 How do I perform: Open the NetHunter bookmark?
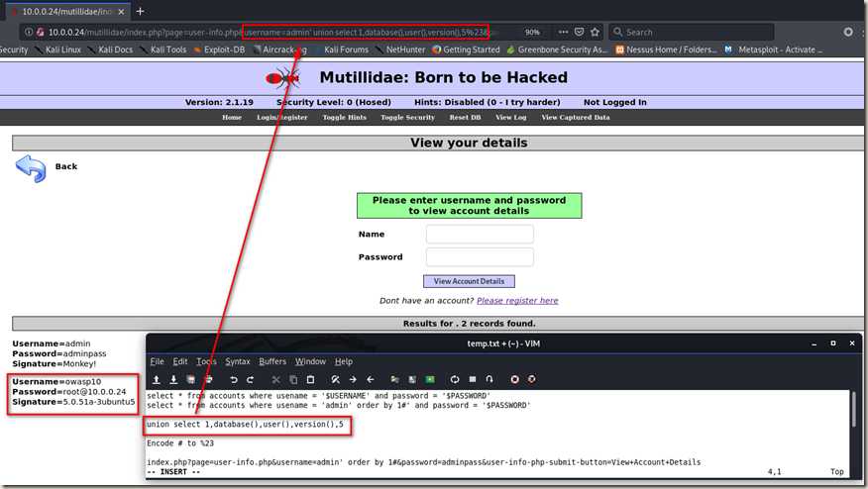point(400,49)
